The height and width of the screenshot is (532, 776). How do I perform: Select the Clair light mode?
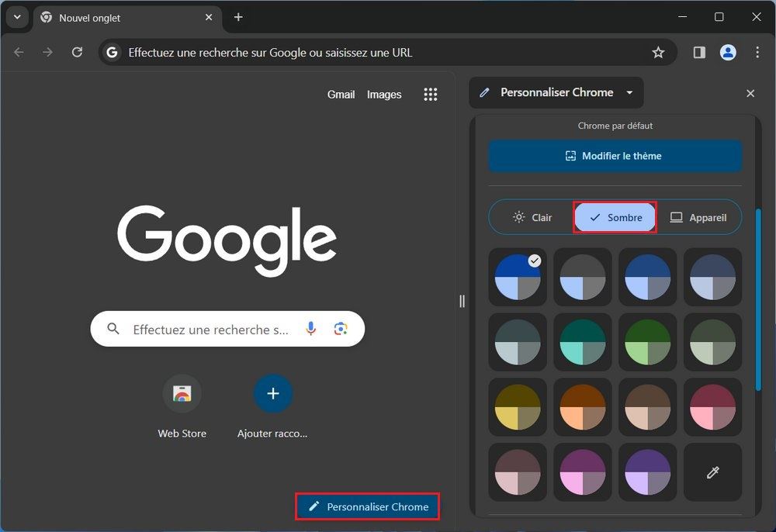point(532,217)
